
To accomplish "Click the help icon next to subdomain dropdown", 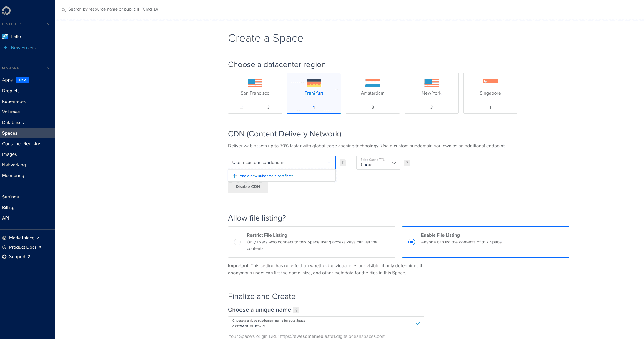I will click(x=342, y=163).
